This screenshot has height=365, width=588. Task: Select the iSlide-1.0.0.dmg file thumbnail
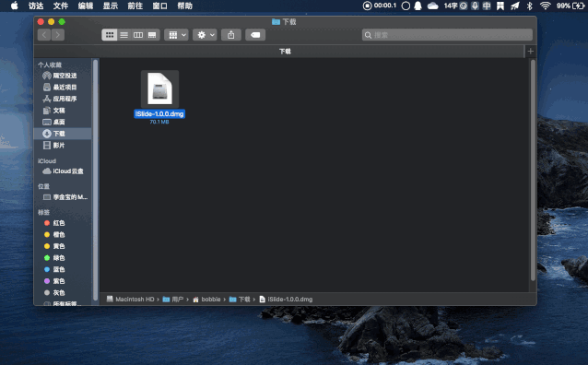click(159, 89)
